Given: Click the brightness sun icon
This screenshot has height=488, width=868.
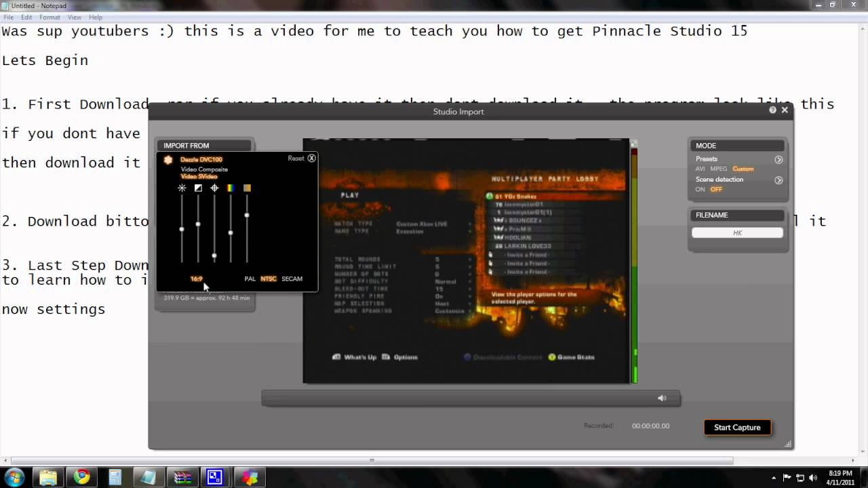Looking at the screenshot, I should [x=182, y=188].
